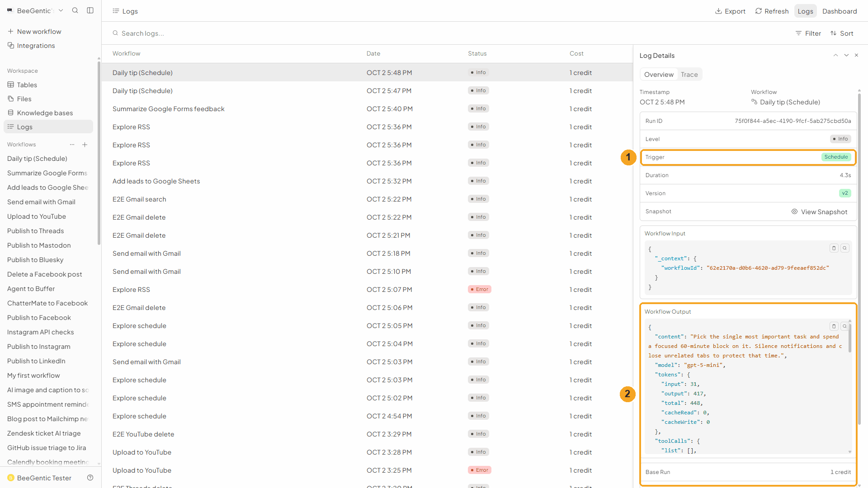Switch to the Dashboard view
The image size is (868, 488).
[840, 11]
